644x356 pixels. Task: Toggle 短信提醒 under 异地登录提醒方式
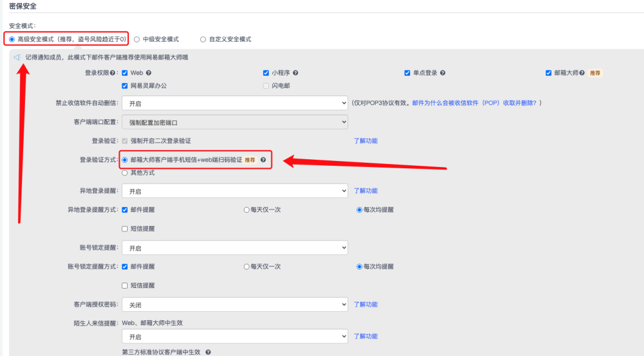[125, 229]
